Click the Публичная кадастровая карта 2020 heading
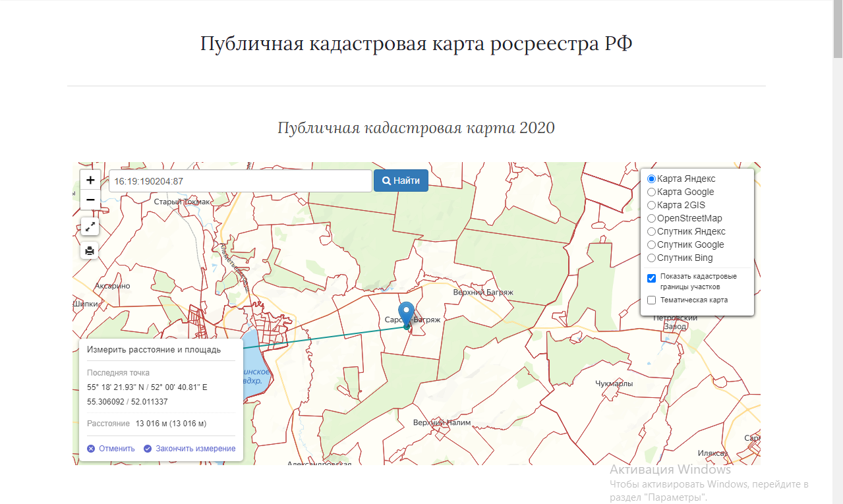 (x=417, y=128)
